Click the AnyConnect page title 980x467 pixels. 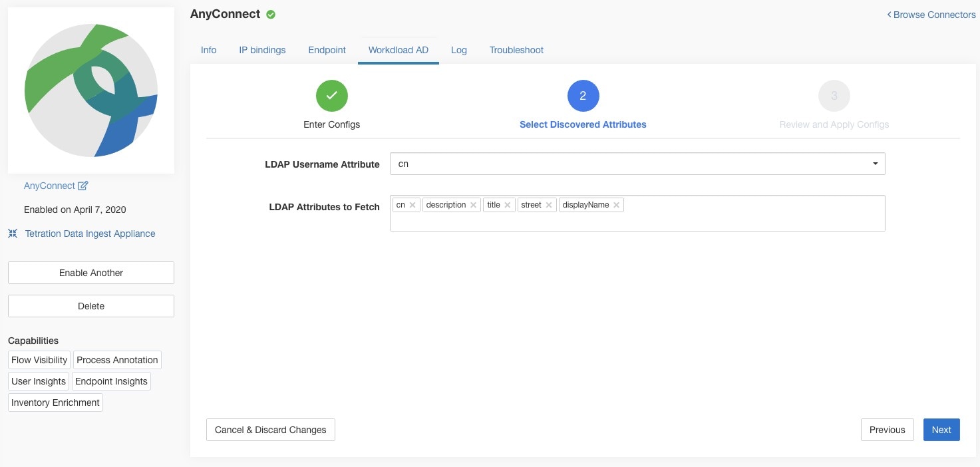point(226,14)
